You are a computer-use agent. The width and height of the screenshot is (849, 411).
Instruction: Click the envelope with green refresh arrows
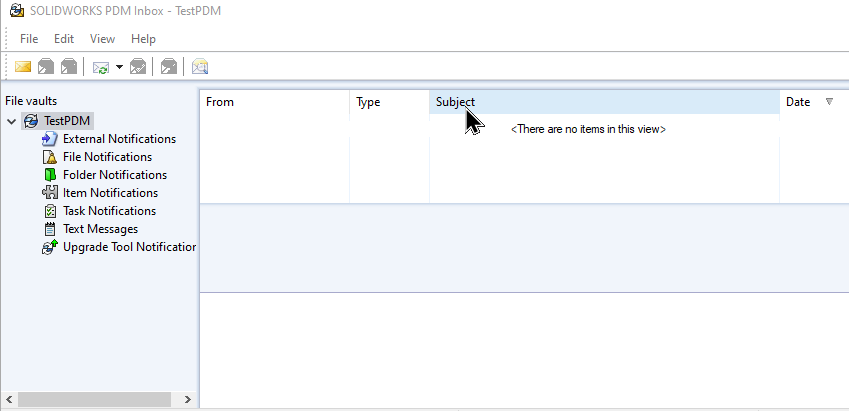101,67
